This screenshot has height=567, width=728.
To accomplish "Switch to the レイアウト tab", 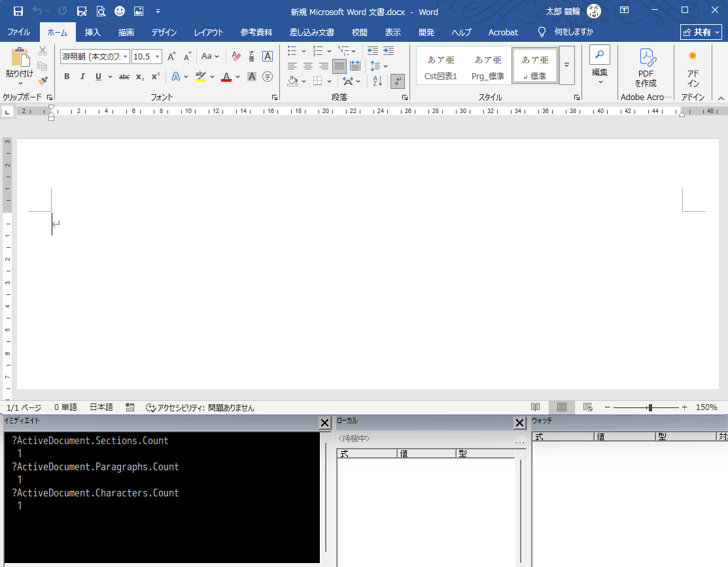I will tap(209, 32).
